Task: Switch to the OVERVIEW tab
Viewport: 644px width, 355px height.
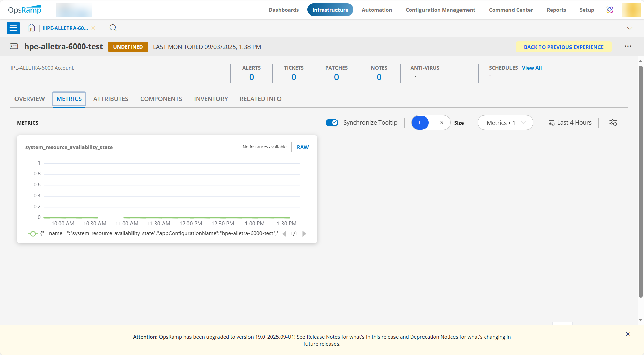Action: [30, 99]
